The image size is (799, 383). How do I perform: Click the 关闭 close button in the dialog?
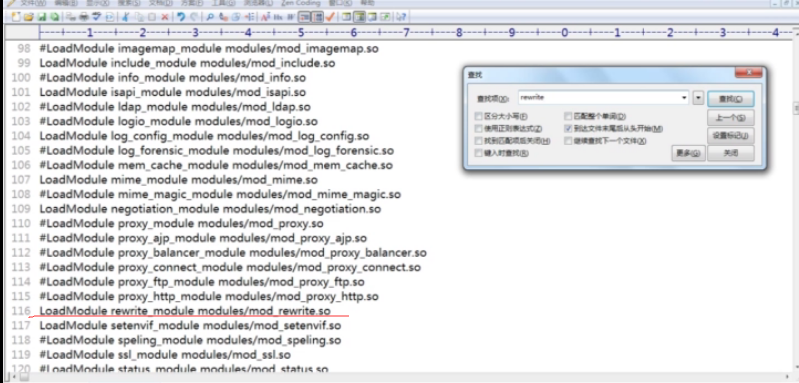point(730,153)
